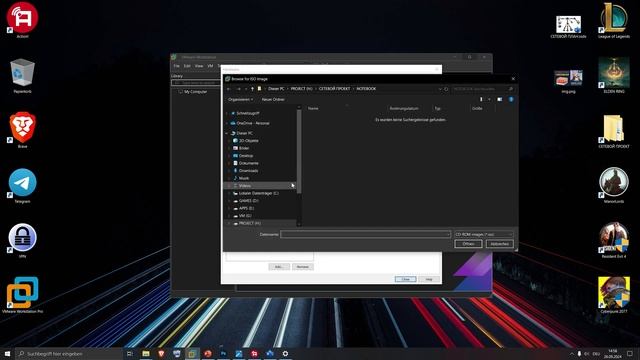Select Lokaler Datenträger (C:) in the tree
The image size is (640, 360).
(x=258, y=193)
